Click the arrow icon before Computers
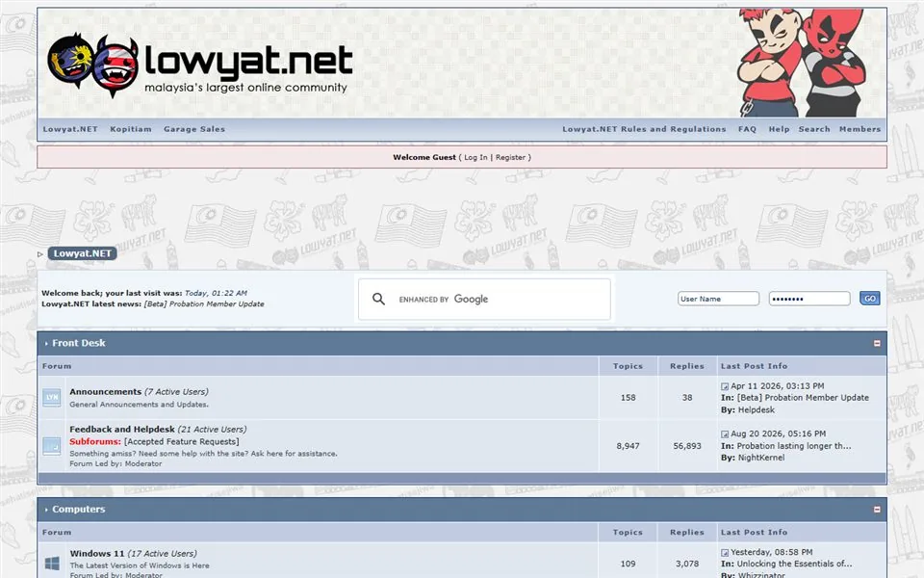Viewport: 924px width, 578px height. click(x=46, y=511)
